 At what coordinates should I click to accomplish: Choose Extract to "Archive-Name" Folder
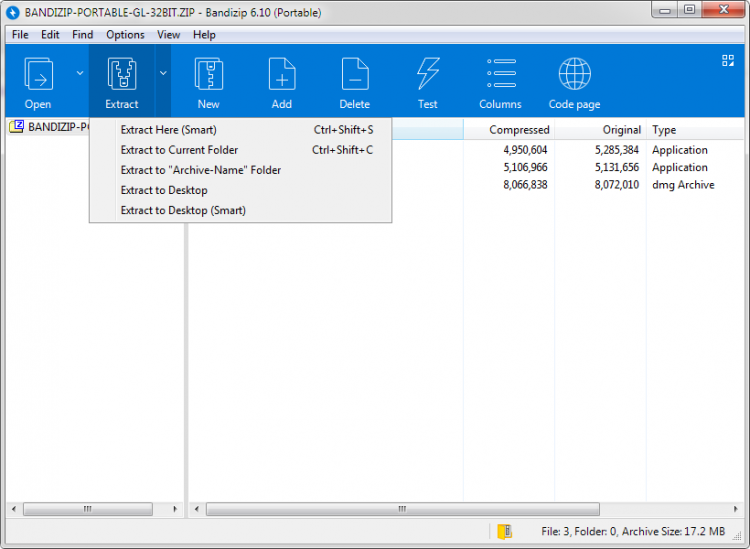(241, 170)
